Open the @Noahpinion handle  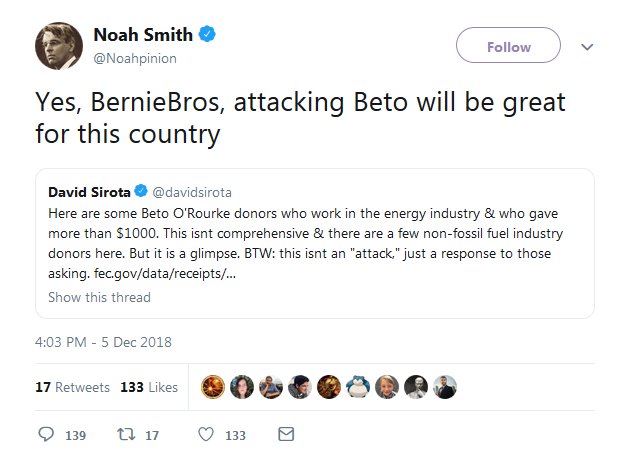135,58
